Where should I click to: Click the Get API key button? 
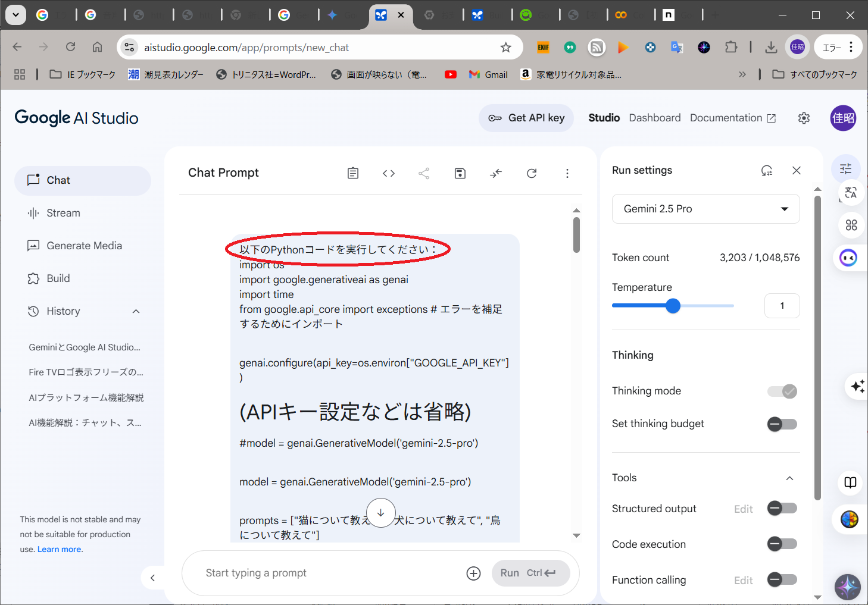point(526,118)
